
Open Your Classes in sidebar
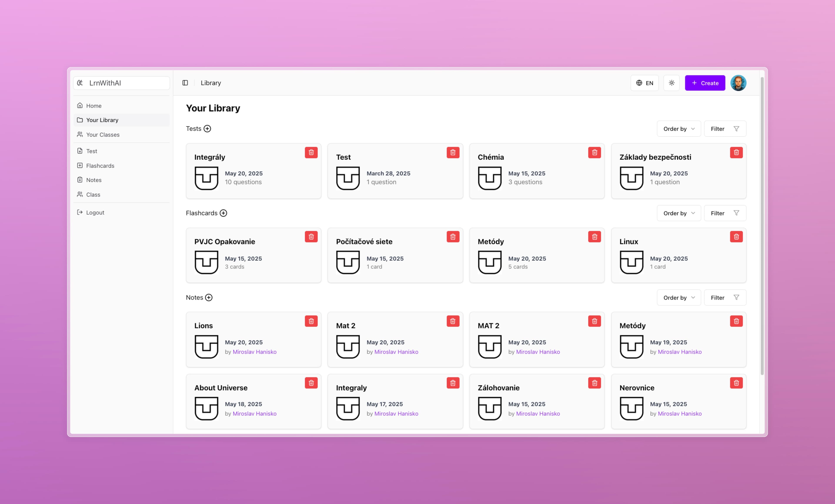tap(121, 135)
